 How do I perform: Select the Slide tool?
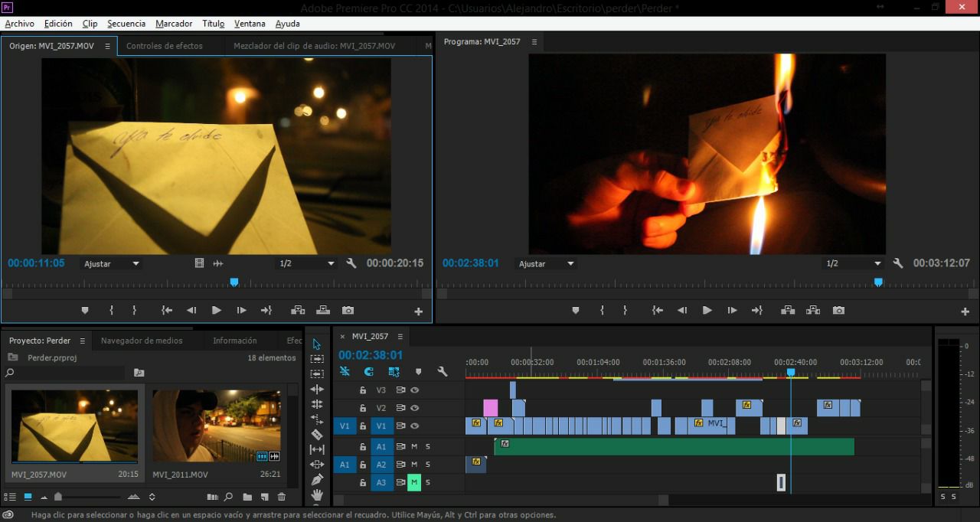pos(317,465)
